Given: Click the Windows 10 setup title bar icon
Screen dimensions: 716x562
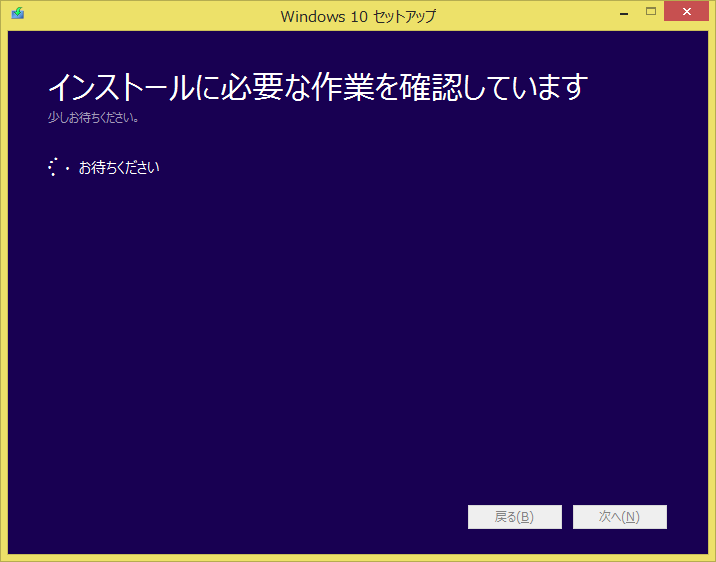Looking at the screenshot, I should [18, 13].
